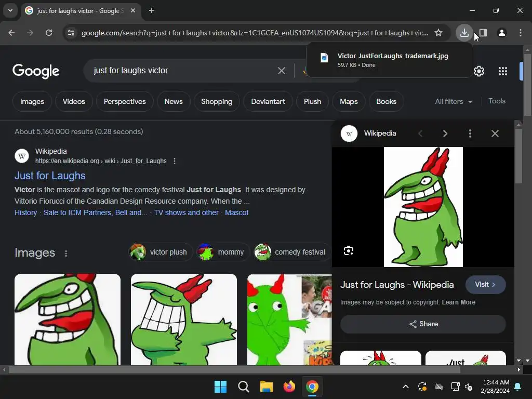Viewport: 532px width, 399px height.
Task: Go to the Google logo homepage
Action: pos(36,71)
